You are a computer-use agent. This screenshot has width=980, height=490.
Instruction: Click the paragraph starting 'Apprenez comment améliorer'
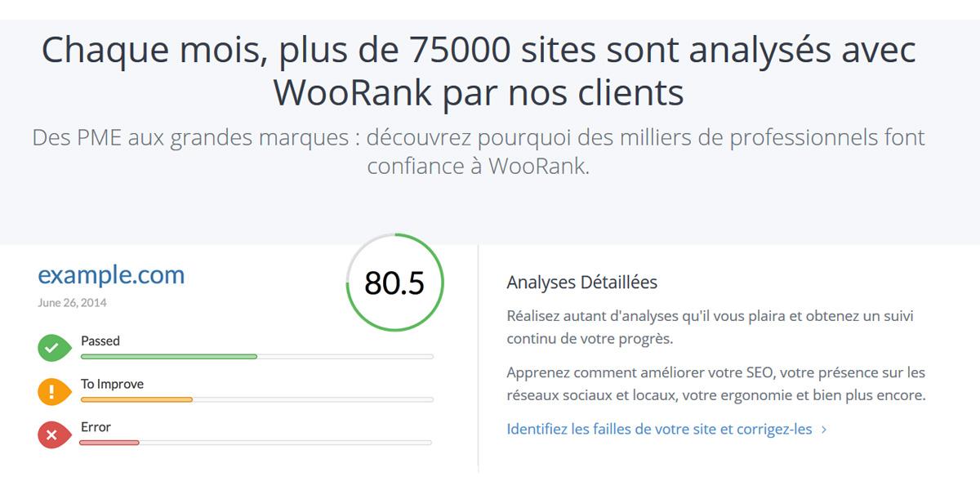[716, 384]
